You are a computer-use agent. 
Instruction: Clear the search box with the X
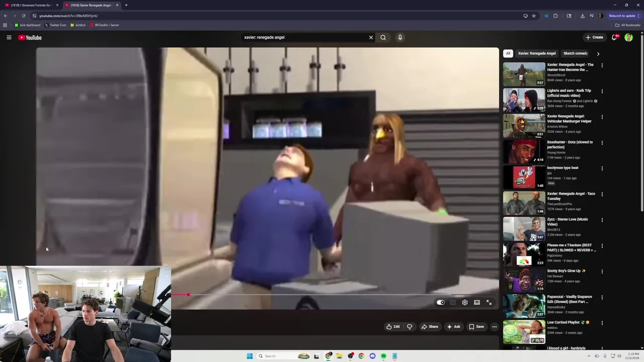(x=371, y=37)
